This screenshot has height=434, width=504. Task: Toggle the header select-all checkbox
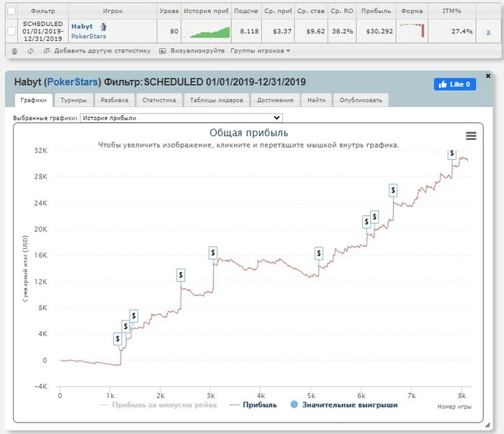tap(12, 11)
